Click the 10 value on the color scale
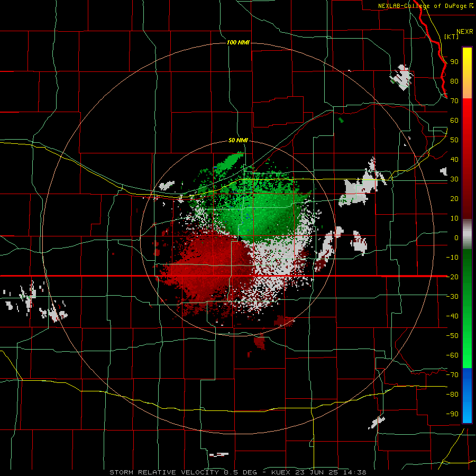476x476 pixels. (454, 218)
